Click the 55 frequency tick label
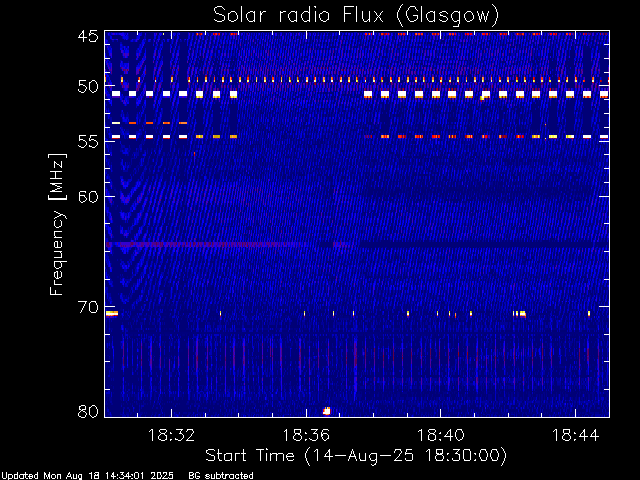 pyautogui.click(x=88, y=141)
